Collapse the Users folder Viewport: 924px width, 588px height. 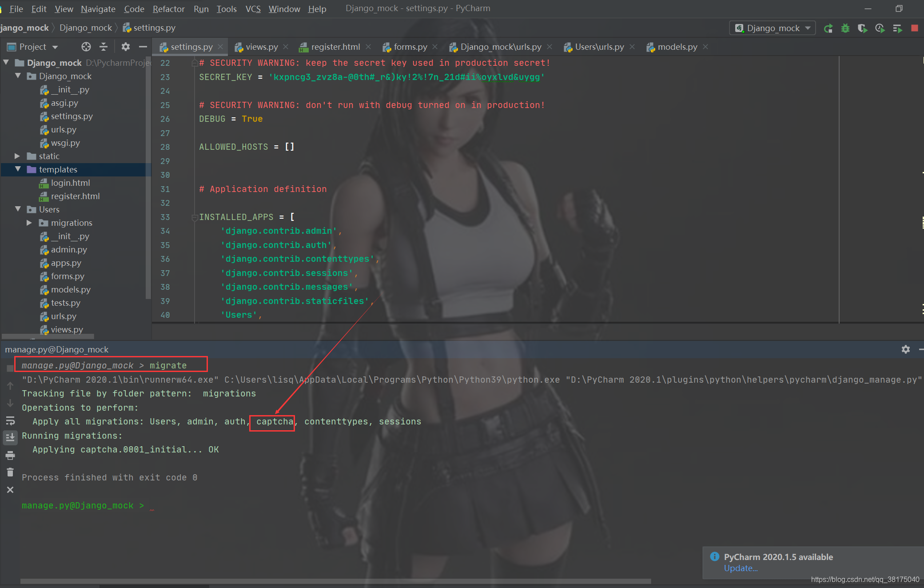coord(18,209)
